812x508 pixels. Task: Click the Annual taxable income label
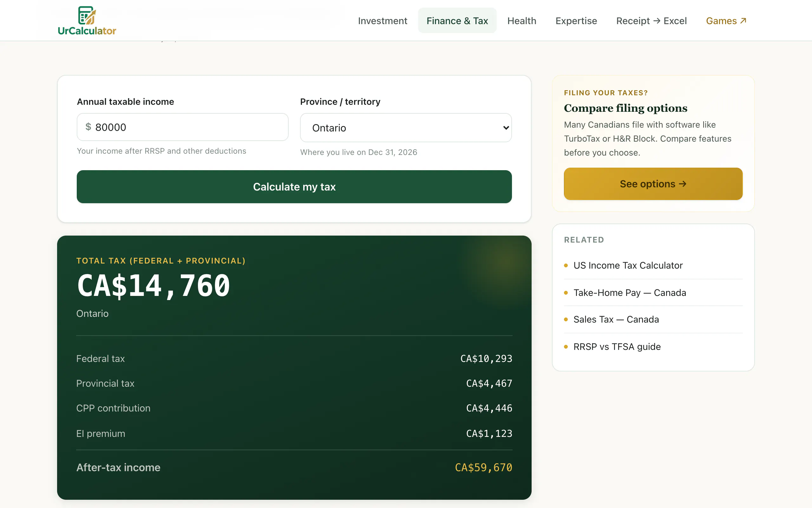pos(125,102)
